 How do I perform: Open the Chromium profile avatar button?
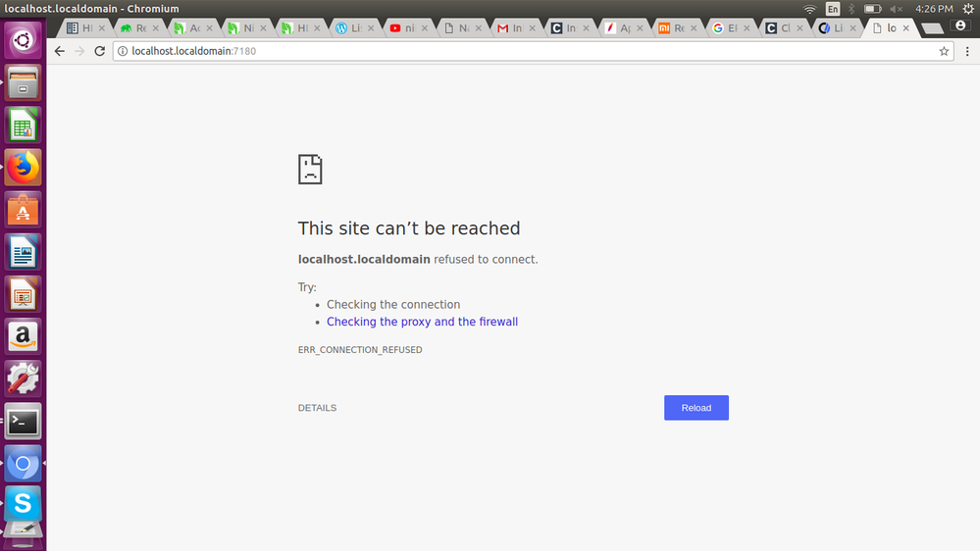click(960, 25)
